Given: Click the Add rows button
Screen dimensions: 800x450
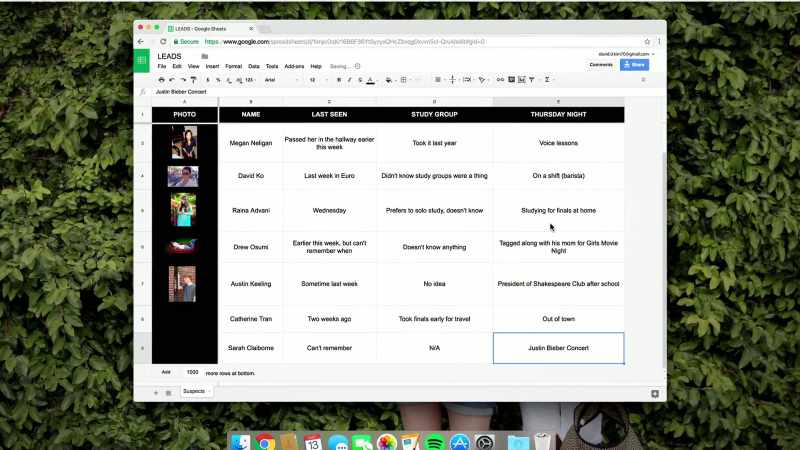Looking at the screenshot, I should 166,372.
